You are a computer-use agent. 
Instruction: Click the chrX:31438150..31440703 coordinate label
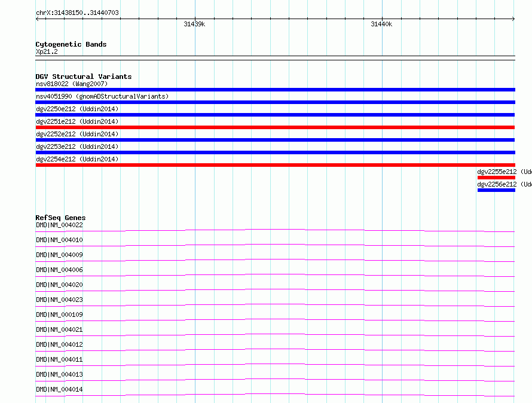77,13
